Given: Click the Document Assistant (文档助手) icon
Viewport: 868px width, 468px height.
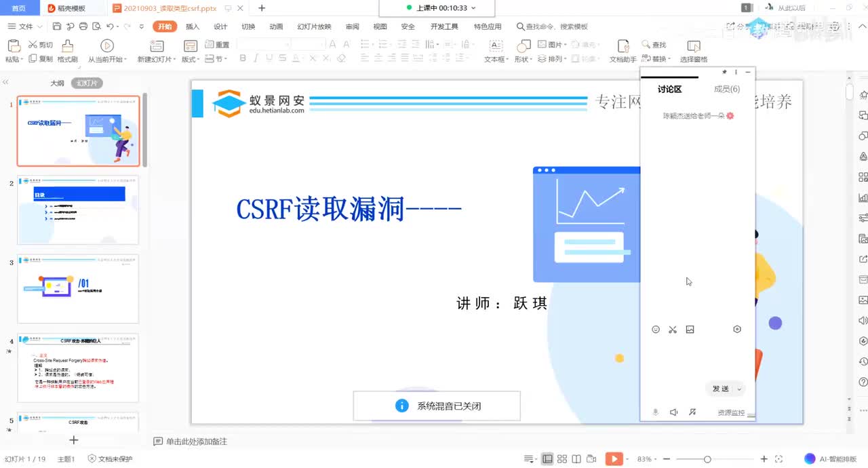Looking at the screenshot, I should 623,46.
